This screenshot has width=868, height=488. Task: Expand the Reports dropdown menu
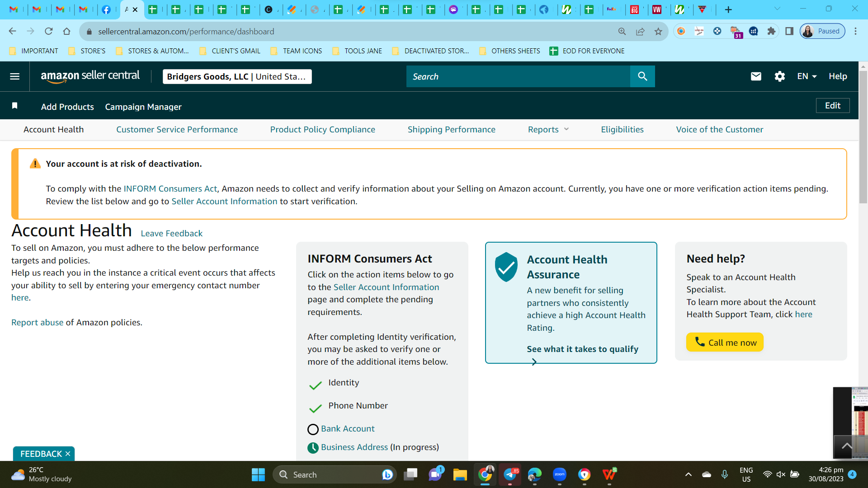point(548,130)
